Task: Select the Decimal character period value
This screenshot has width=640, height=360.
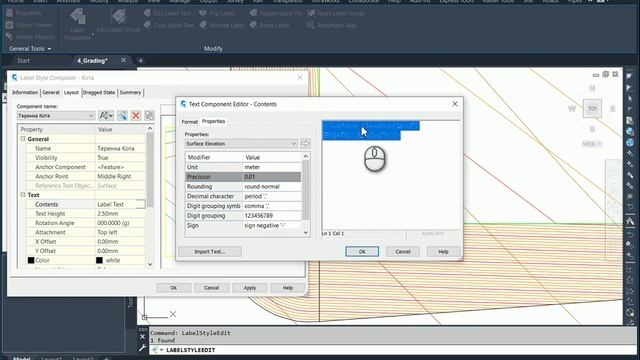Action: [272, 196]
